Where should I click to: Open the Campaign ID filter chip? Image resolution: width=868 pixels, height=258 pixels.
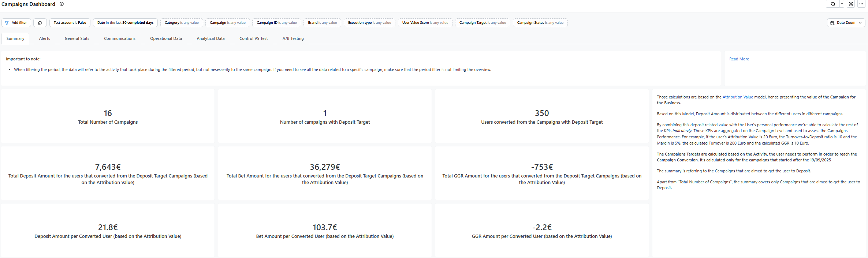[276, 23]
